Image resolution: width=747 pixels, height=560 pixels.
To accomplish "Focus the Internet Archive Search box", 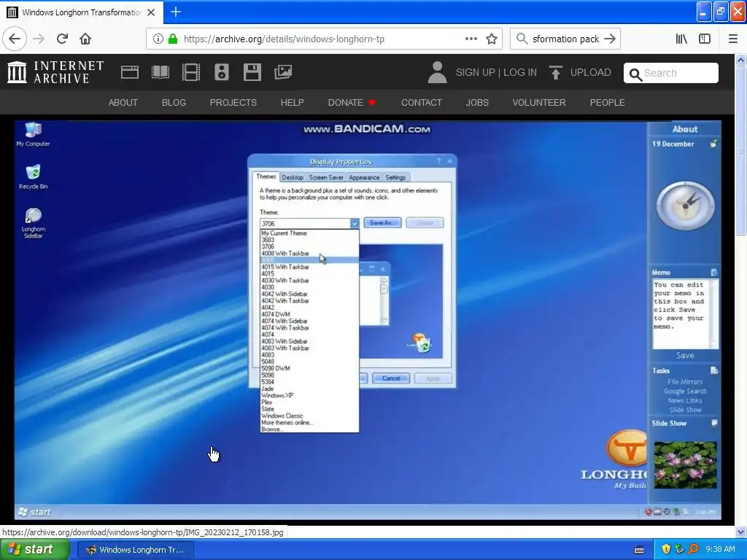I will tap(671, 73).
